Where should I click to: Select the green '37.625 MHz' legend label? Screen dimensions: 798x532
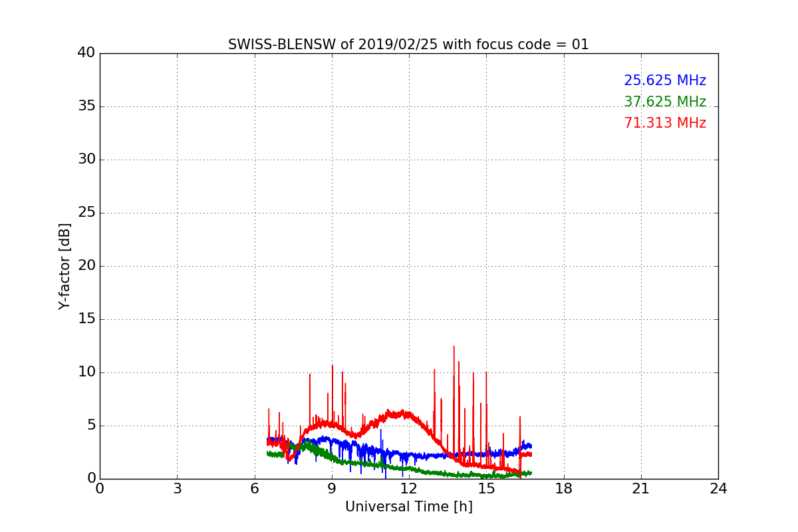[x=665, y=102]
